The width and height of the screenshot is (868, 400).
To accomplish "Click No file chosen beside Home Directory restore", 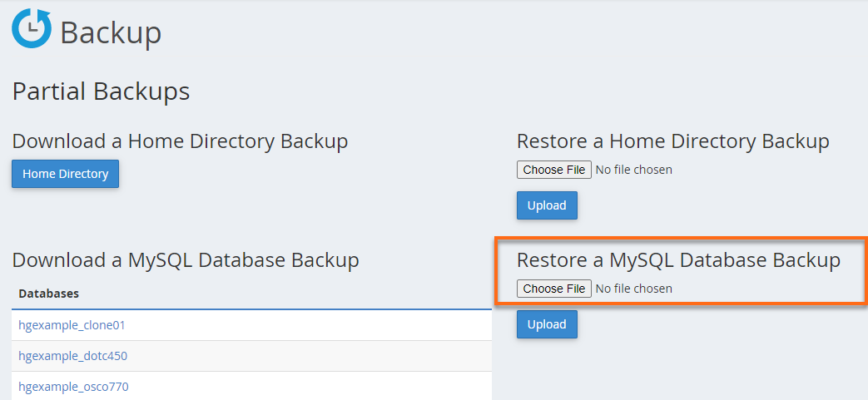I will (x=634, y=170).
